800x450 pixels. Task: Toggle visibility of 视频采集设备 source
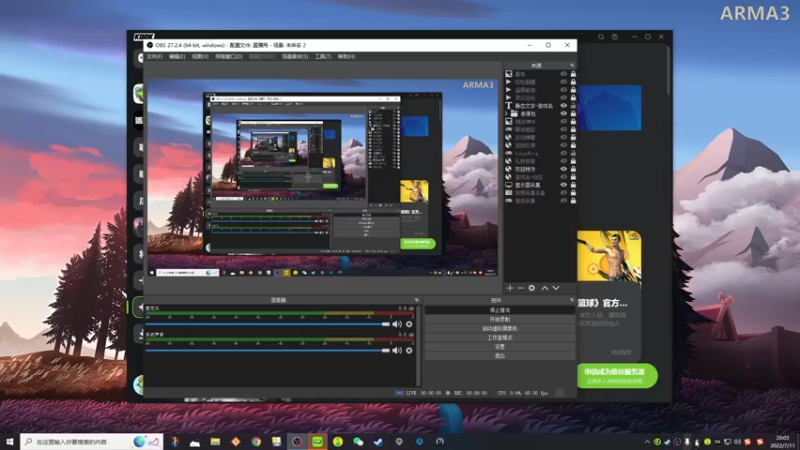pos(564,193)
